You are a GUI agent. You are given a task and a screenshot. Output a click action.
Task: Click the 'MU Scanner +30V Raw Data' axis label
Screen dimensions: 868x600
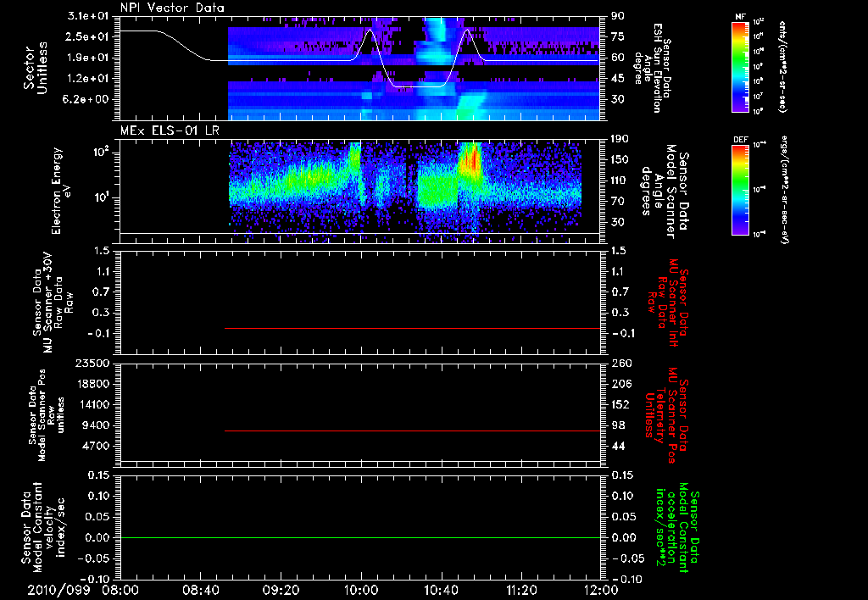pyautogui.click(x=53, y=303)
